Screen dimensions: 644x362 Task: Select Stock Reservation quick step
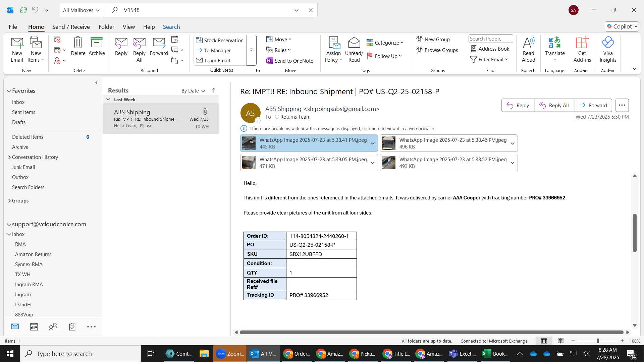click(220, 40)
